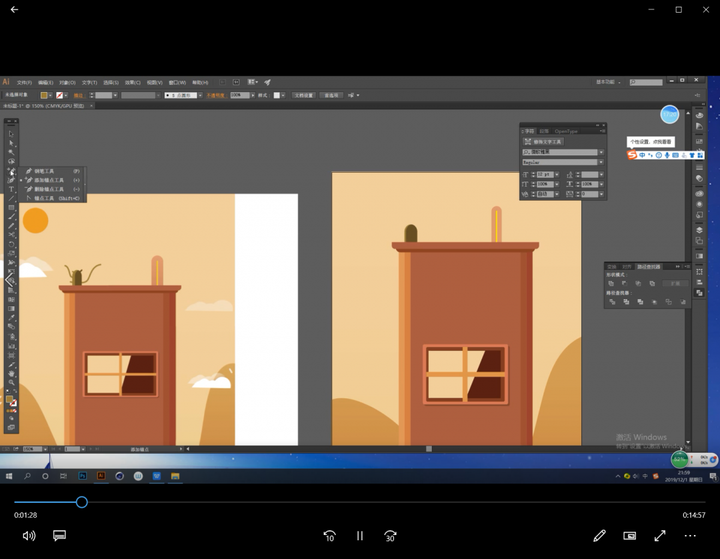Skip forward 30 seconds
The image size is (720, 559).
coord(390,536)
